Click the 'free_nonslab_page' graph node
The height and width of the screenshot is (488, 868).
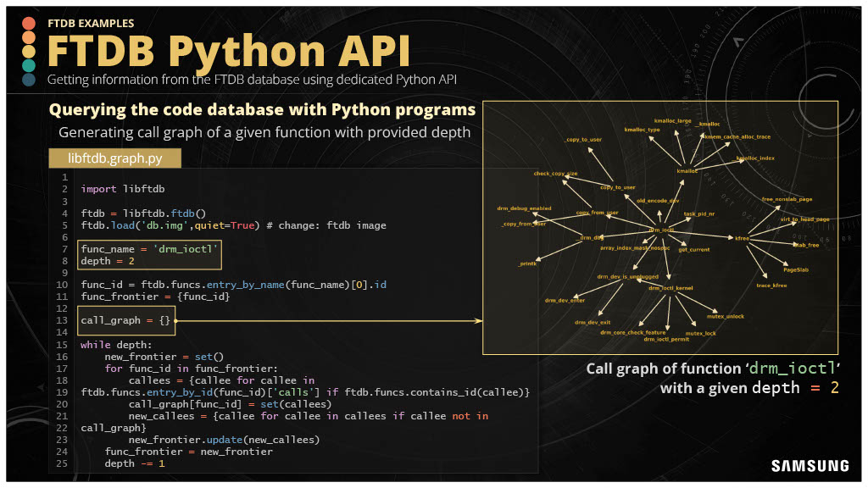point(787,199)
